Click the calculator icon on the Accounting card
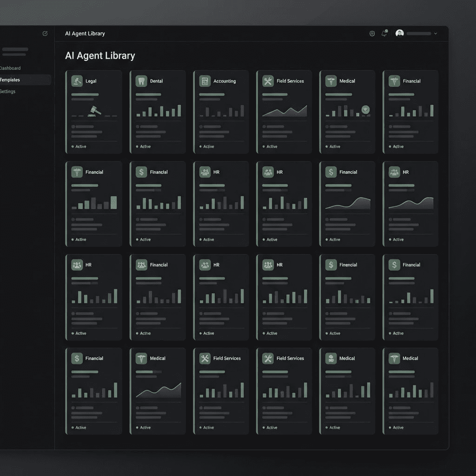This screenshot has width=476, height=476. (205, 81)
